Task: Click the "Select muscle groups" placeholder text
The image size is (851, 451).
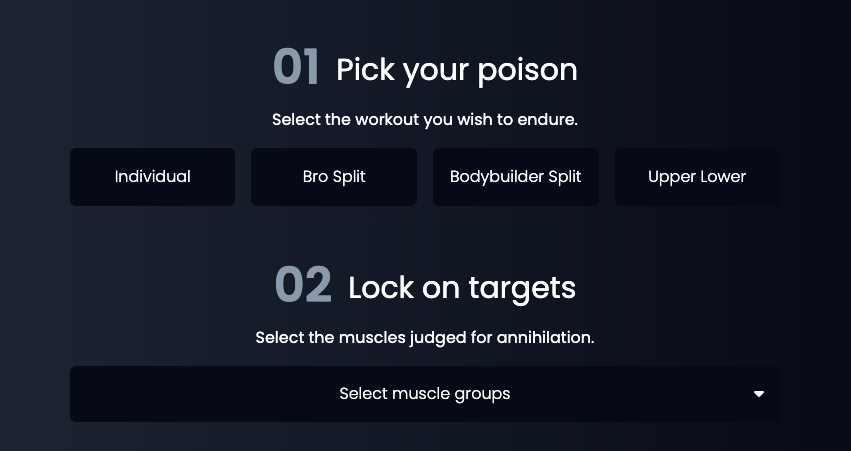Action: click(424, 394)
